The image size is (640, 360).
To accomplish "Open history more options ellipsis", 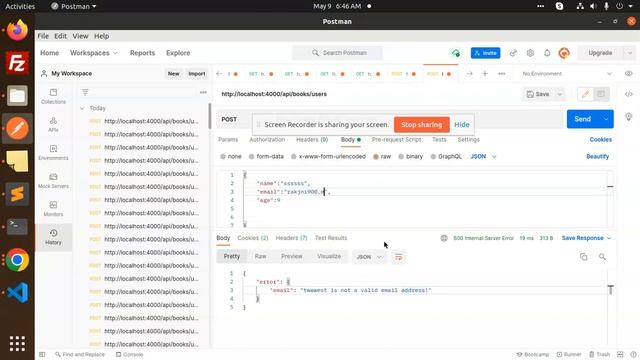I will point(203,92).
